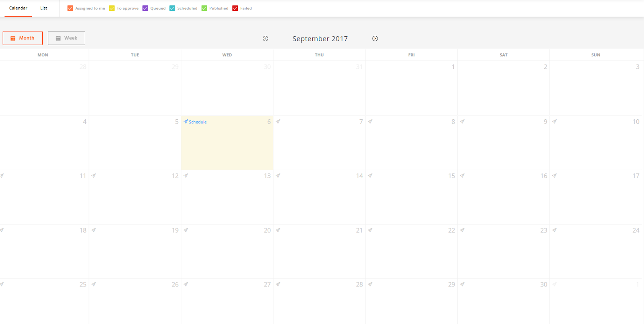644x324 pixels.
Task: Uncheck the Queued filter checkbox
Action: [145, 8]
